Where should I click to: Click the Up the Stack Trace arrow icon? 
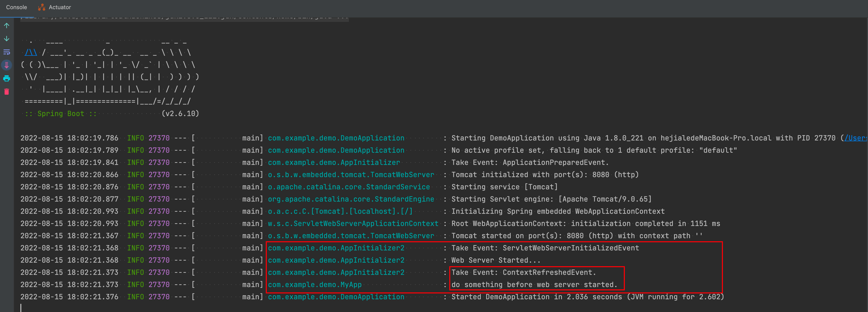[x=7, y=25]
